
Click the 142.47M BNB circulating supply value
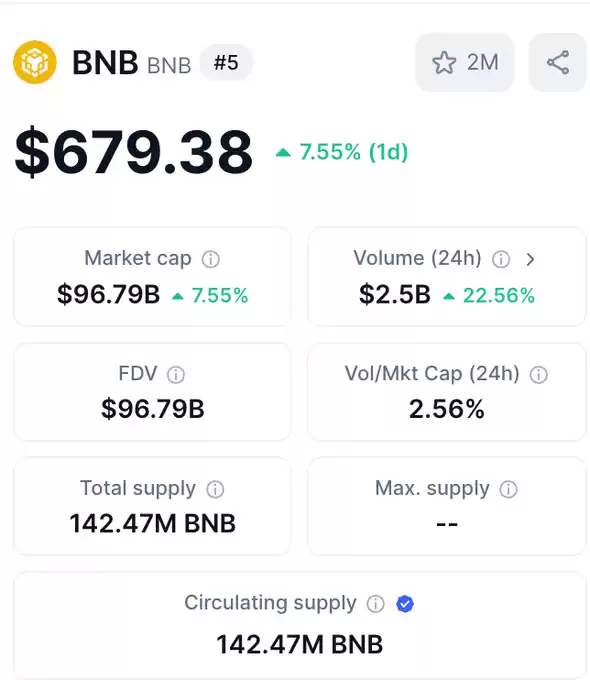click(x=300, y=644)
